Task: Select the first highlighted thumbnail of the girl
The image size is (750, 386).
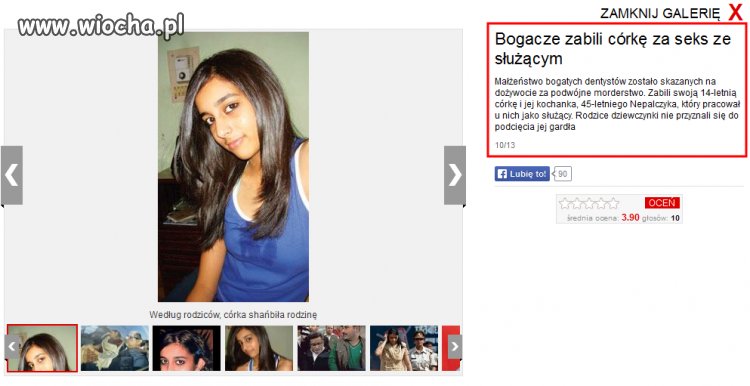Action: [42, 348]
